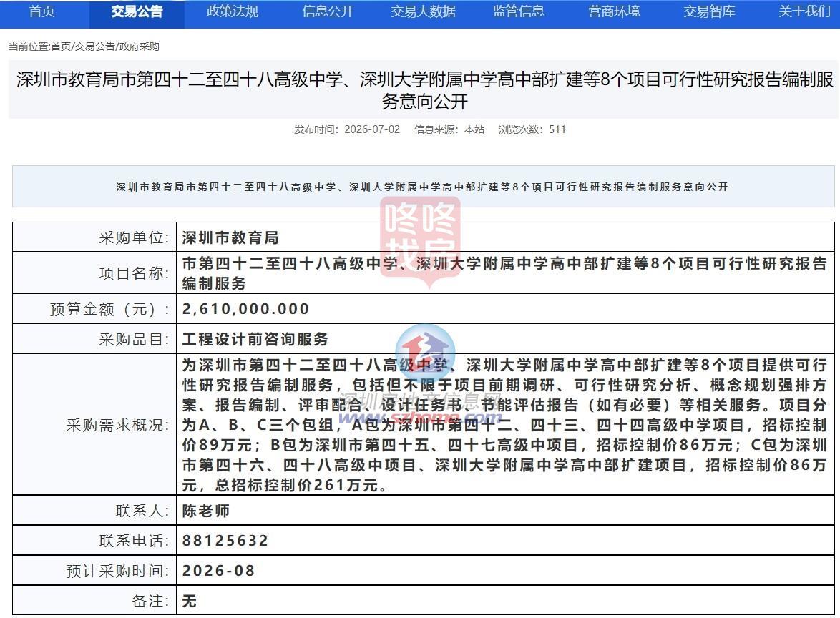Click the 备注 label cell
Screen dimensions: 840x618
[95, 600]
